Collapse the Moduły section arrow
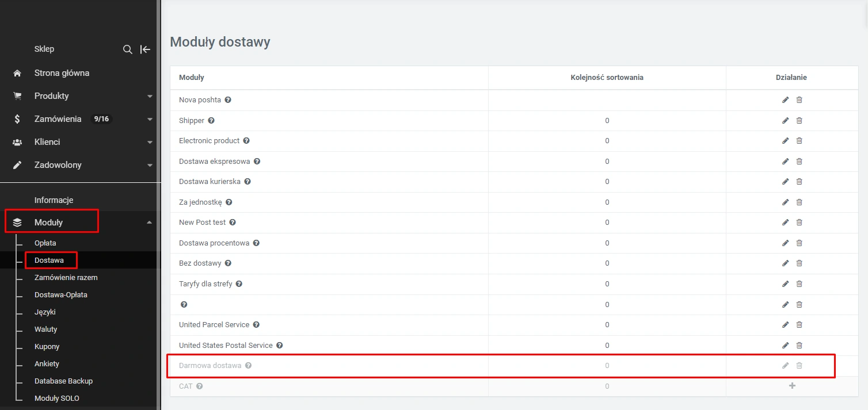The height and width of the screenshot is (410, 868). coord(150,223)
